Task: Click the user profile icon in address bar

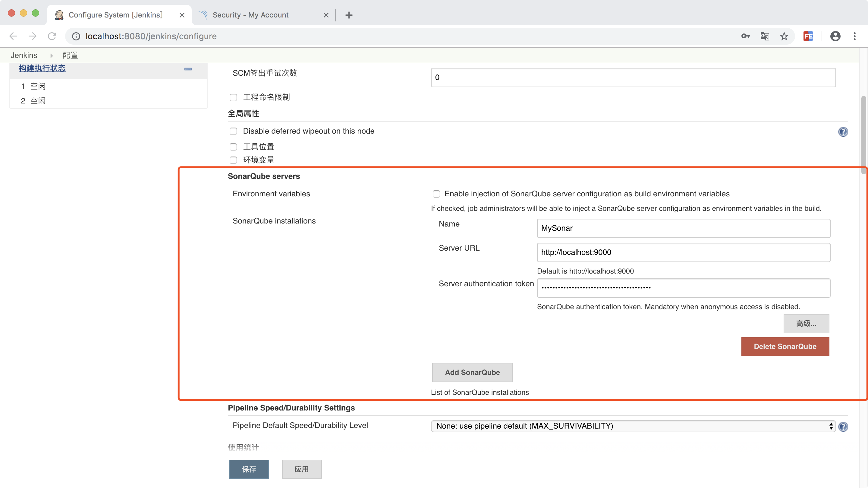Action: coord(835,36)
